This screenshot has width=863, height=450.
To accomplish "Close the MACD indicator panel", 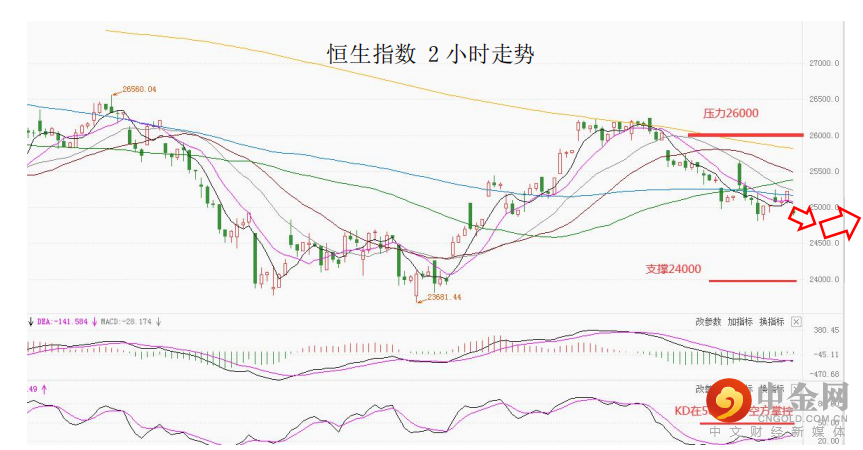I will click(x=796, y=322).
